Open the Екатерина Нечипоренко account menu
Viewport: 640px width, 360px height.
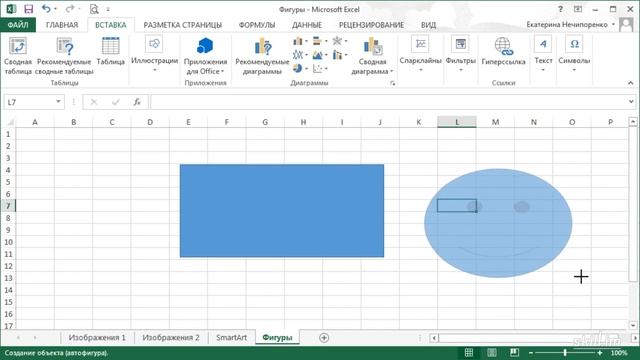(x=570, y=24)
